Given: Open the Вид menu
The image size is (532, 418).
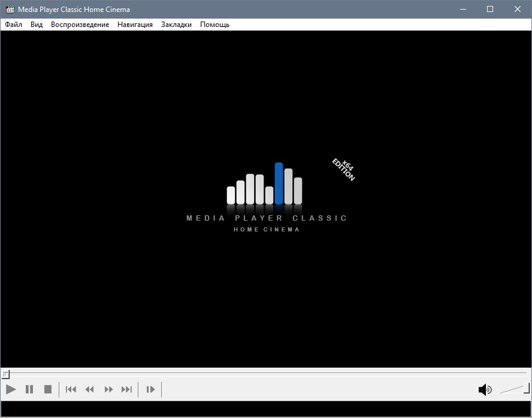Looking at the screenshot, I should tap(37, 25).
